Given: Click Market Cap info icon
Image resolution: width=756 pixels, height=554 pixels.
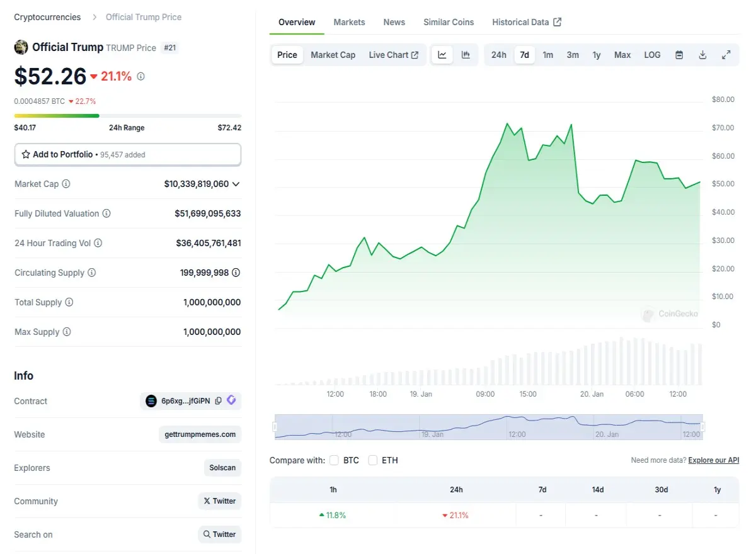Looking at the screenshot, I should [x=66, y=184].
